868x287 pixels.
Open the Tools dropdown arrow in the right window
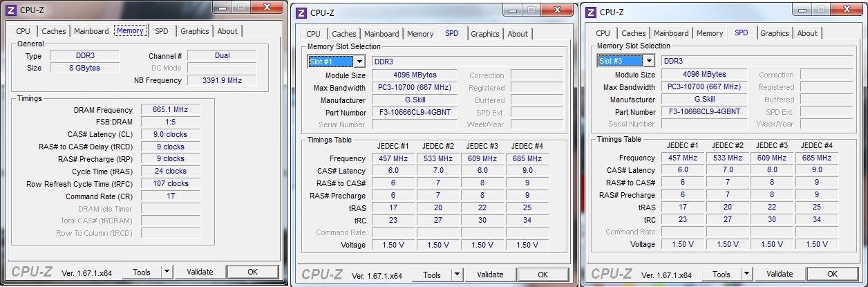point(746,275)
